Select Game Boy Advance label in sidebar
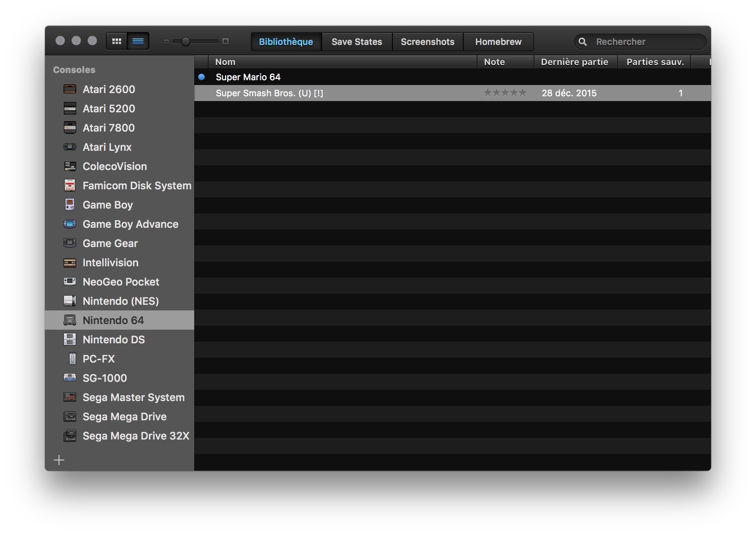Viewport: 756px width, 535px height. [130, 224]
